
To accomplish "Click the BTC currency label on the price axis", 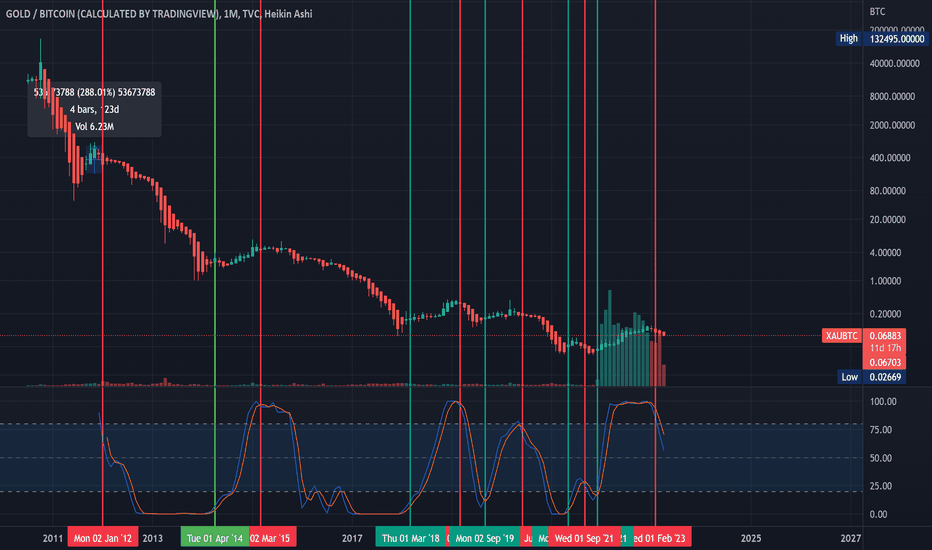I will pos(877,11).
